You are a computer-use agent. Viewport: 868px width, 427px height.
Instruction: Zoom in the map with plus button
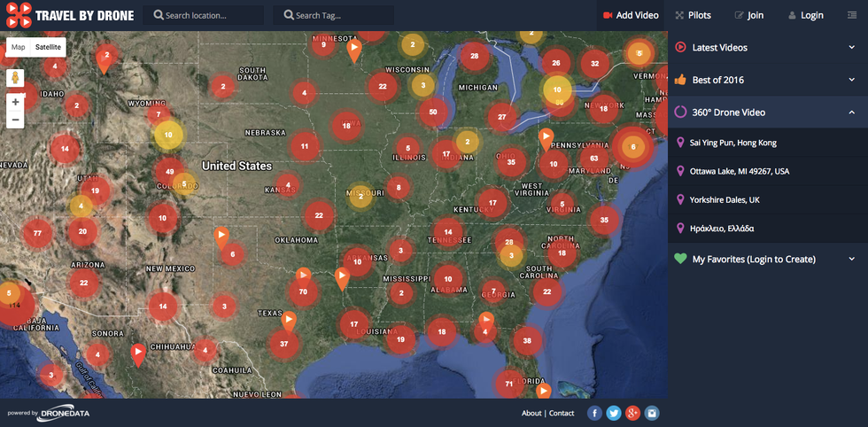pos(15,102)
